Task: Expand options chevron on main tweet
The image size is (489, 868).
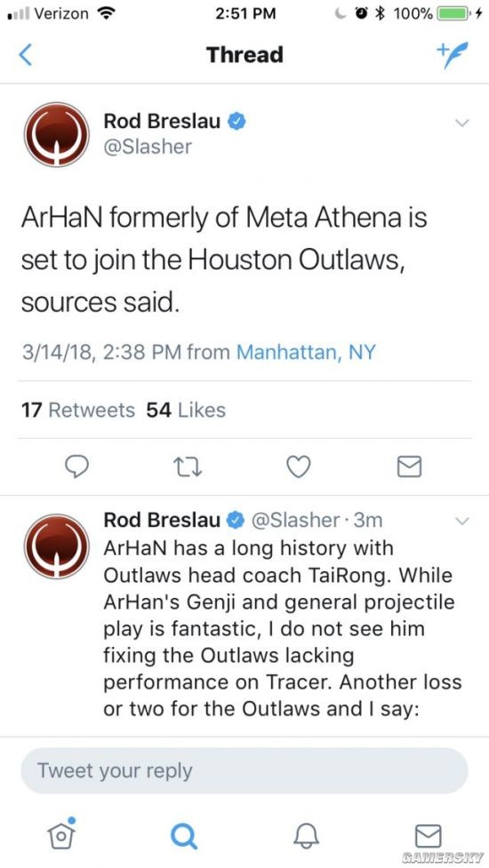Action: tap(461, 123)
